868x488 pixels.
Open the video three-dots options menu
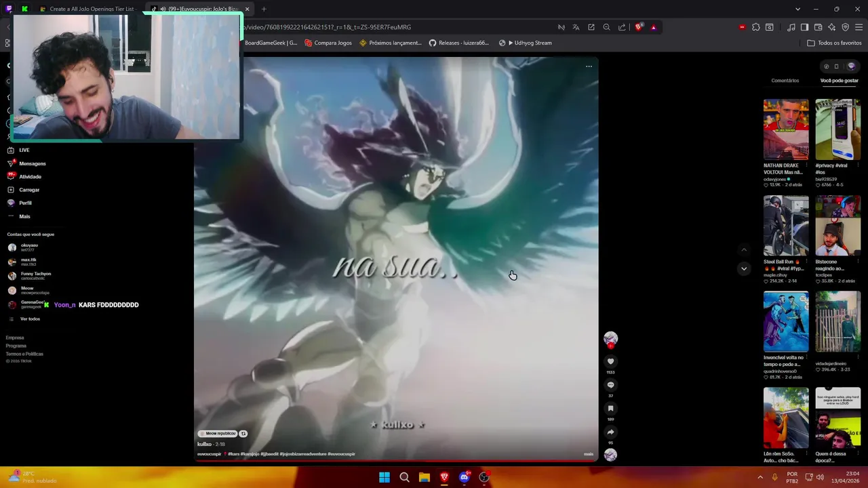click(x=589, y=66)
